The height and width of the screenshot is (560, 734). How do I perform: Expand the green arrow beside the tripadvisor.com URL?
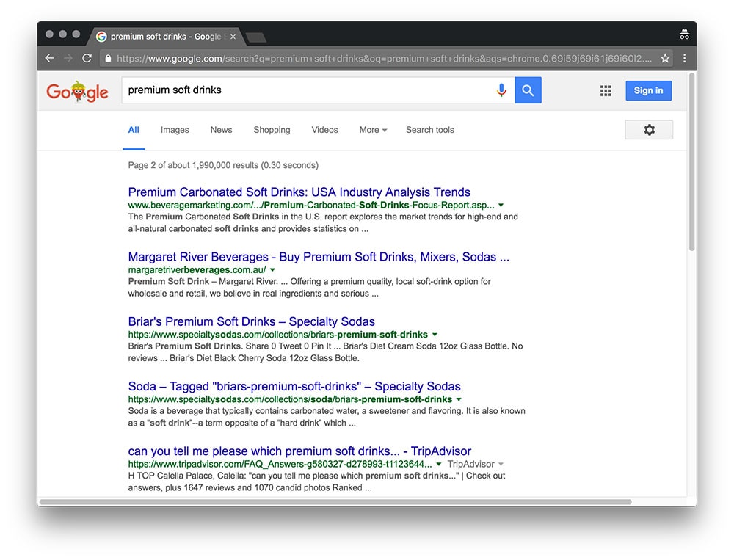pyautogui.click(x=439, y=464)
